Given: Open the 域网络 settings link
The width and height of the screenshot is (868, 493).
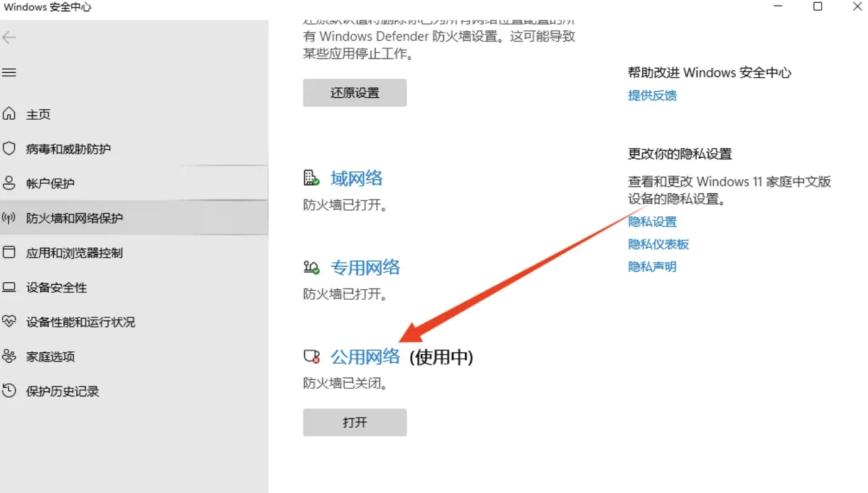Looking at the screenshot, I should click(357, 179).
